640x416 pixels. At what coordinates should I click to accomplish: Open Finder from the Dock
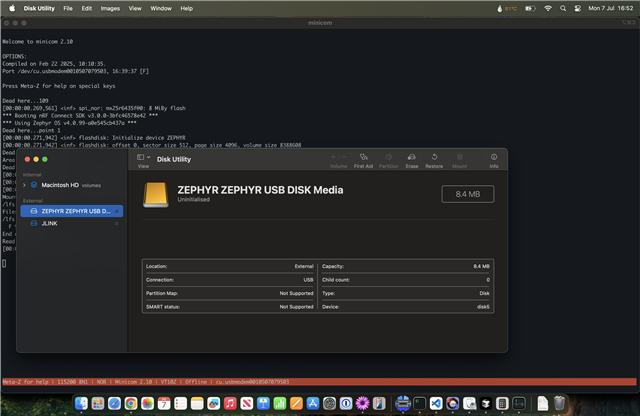coord(81,403)
